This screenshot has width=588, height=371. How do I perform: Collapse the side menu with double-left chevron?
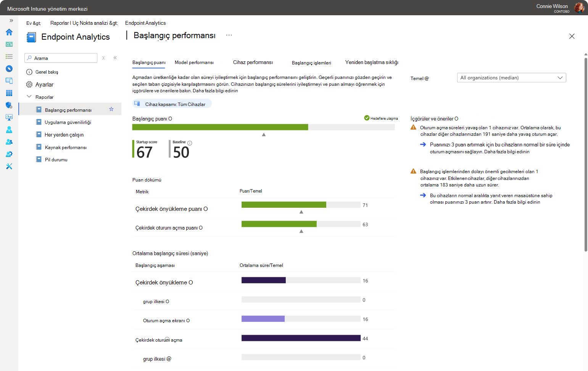click(x=115, y=58)
